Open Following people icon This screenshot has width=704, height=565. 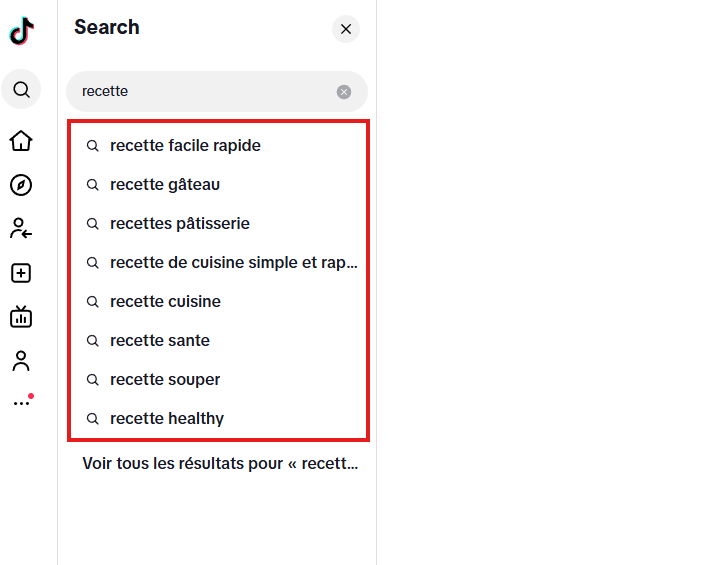point(21,229)
